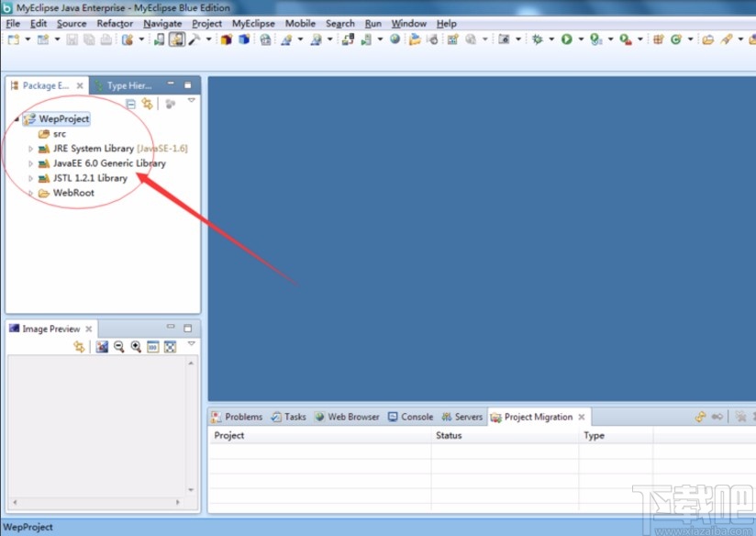756x536 pixels.
Task: Open Image Preview view menu triangle
Action: tap(192, 343)
